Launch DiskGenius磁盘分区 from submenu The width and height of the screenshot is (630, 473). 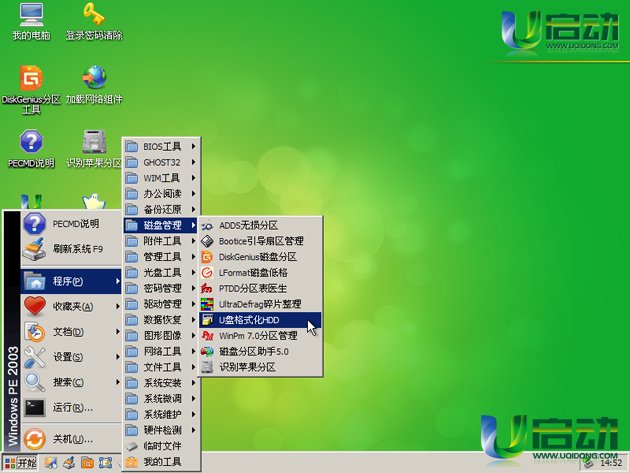coord(260,257)
